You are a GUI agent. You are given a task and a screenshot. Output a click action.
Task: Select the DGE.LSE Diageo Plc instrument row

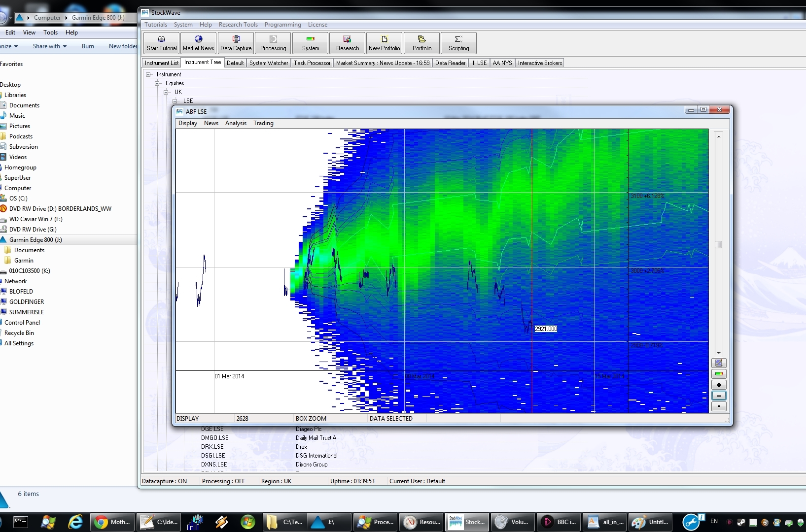pos(256,429)
